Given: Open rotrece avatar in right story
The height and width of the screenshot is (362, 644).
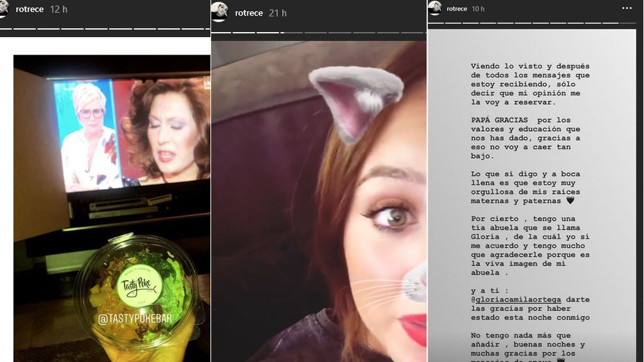Looking at the screenshot, I should pyautogui.click(x=435, y=8).
